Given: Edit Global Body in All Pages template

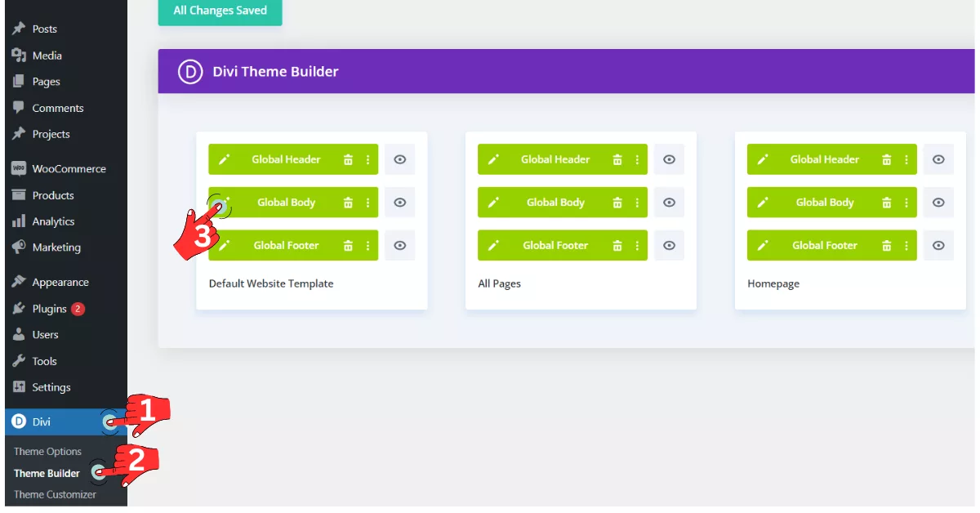Looking at the screenshot, I should [x=493, y=203].
